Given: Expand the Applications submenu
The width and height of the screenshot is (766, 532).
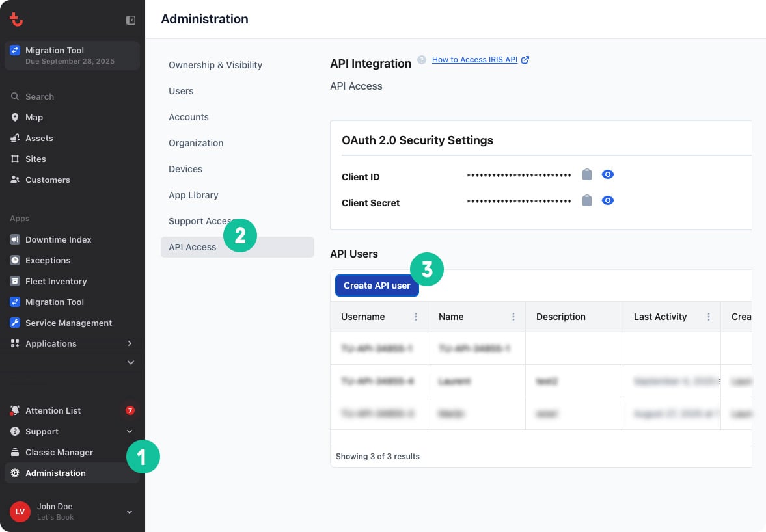Looking at the screenshot, I should (x=130, y=343).
